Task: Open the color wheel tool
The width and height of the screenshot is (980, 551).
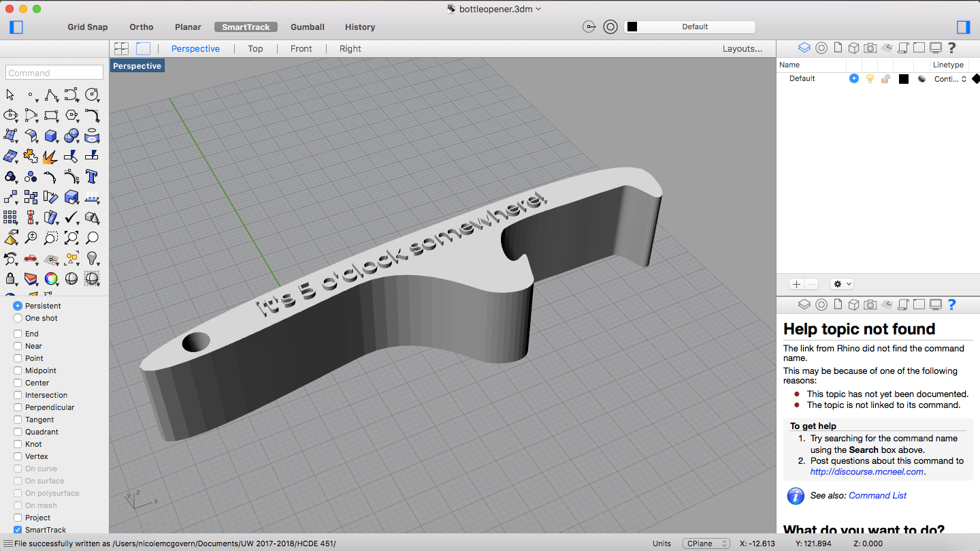Action: click(51, 279)
